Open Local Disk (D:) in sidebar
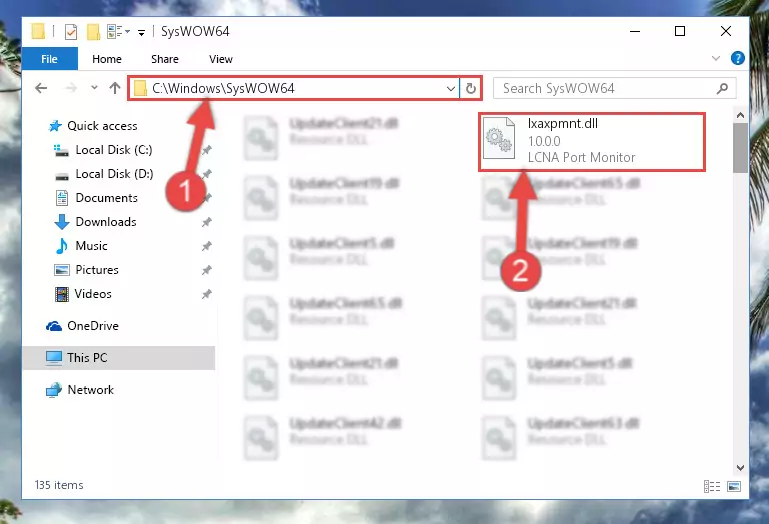This screenshot has height=524, width=769. [x=104, y=174]
